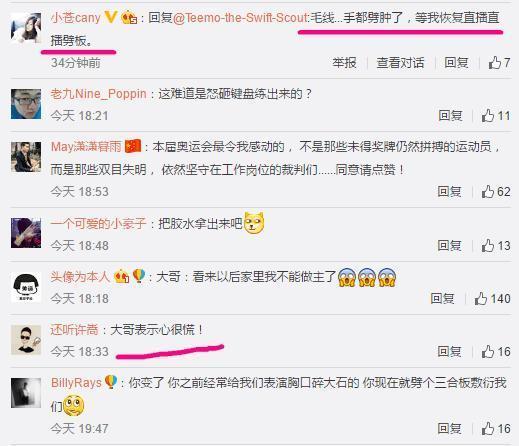Like 老九Nine_Poppin's comment with thumbs-up
This screenshot has width=519, height=446.
pos(496,116)
